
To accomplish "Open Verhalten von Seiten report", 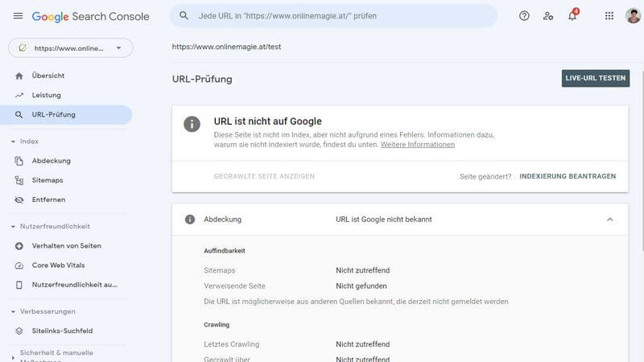I will [66, 246].
